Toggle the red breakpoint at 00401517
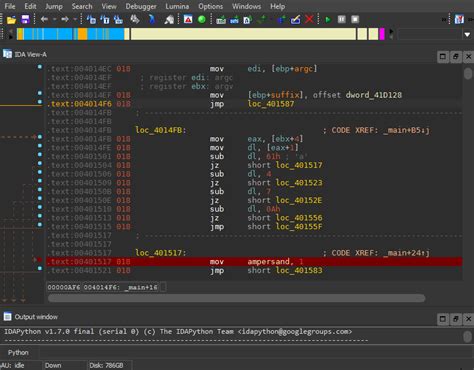Screen dimensions: 474x370 pyautogui.click(x=39, y=259)
